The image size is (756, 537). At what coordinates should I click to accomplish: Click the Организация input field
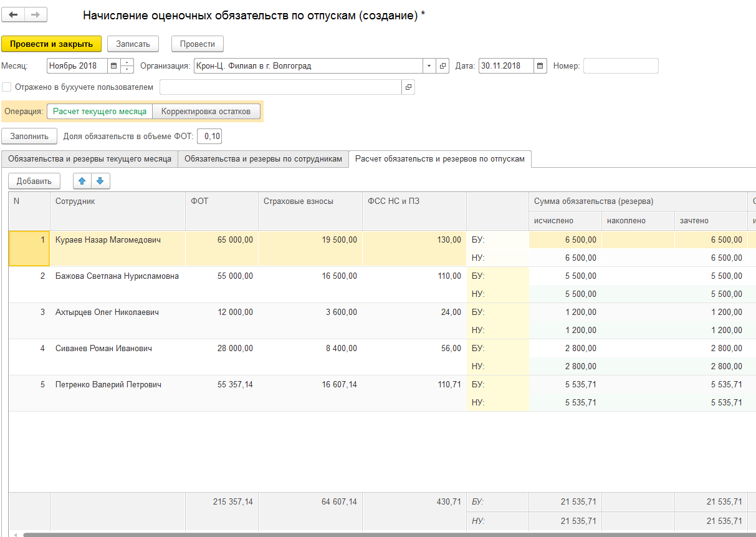(308, 65)
